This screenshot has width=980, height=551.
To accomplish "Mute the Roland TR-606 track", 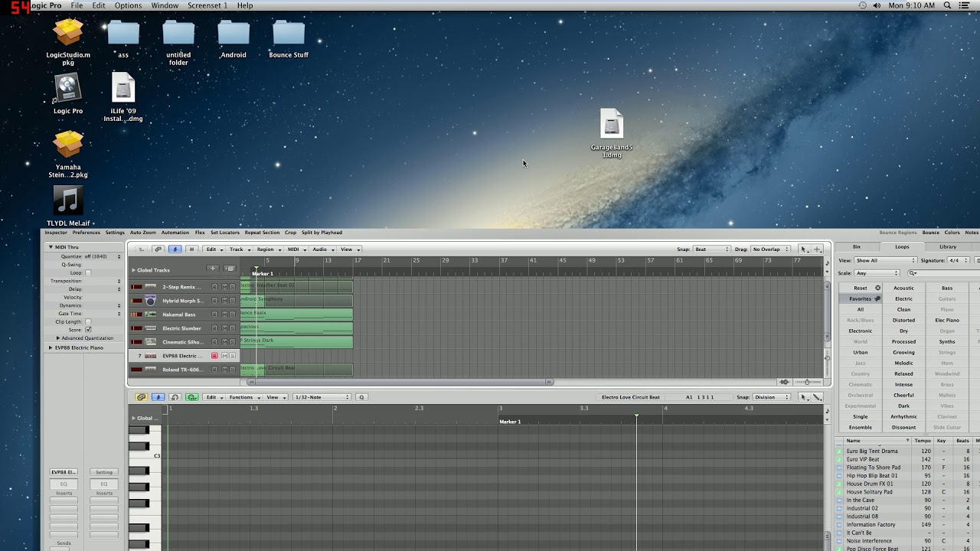I will [224, 370].
